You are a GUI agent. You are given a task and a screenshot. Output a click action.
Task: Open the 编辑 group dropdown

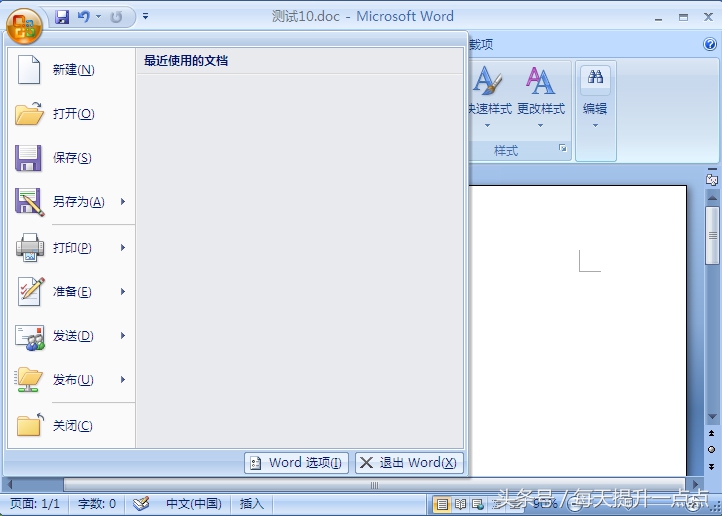click(x=595, y=110)
